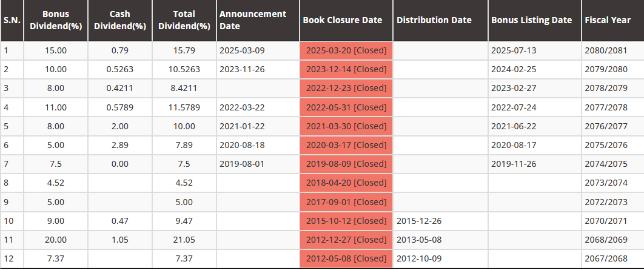The width and height of the screenshot is (644, 270).
Task: Click the 2025-07-13 bonus listing date
Action: (514, 50)
